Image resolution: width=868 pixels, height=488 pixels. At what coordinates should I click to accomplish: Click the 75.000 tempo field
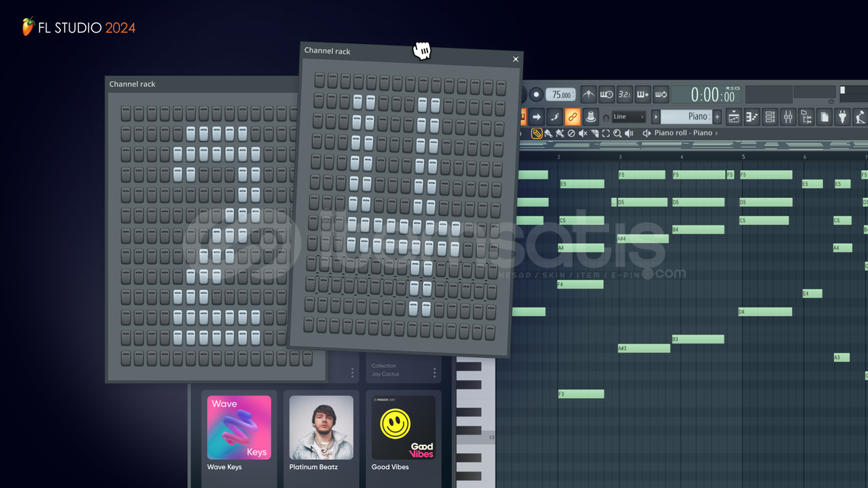pos(561,95)
